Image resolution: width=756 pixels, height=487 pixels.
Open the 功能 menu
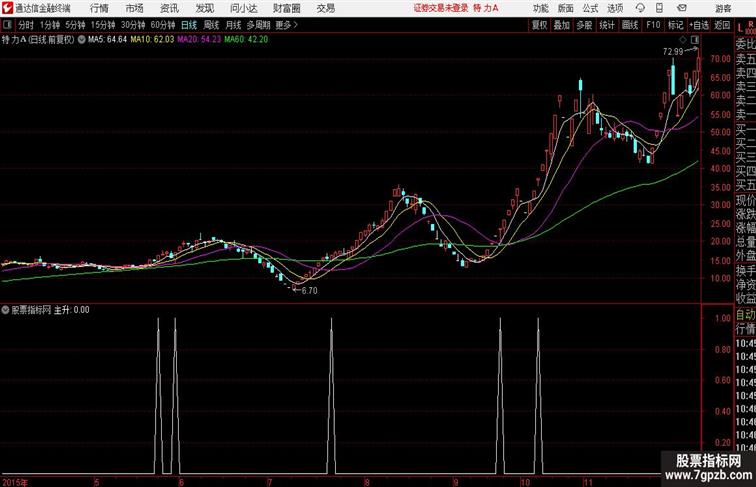click(540, 8)
